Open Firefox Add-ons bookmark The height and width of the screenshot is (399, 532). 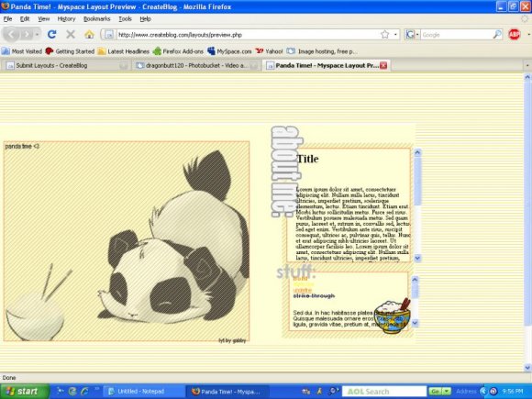(x=178, y=51)
